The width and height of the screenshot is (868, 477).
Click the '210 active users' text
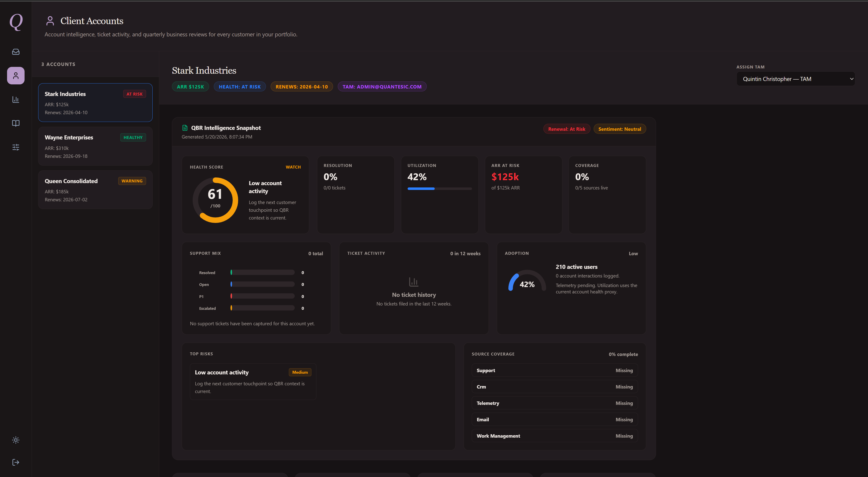pos(576,267)
